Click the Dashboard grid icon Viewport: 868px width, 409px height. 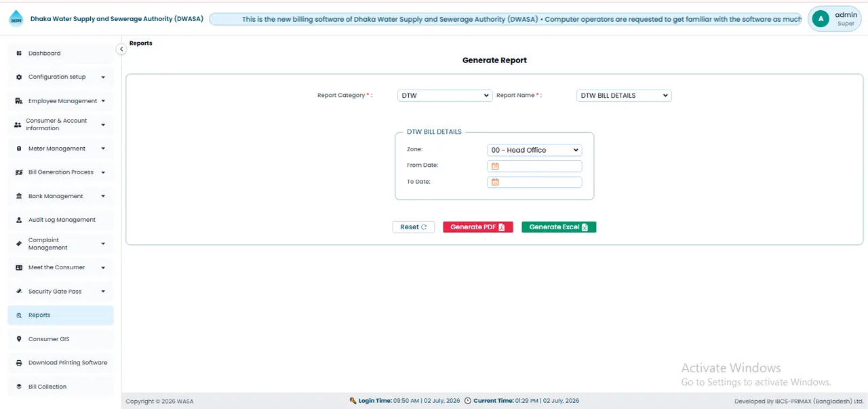pos(19,54)
